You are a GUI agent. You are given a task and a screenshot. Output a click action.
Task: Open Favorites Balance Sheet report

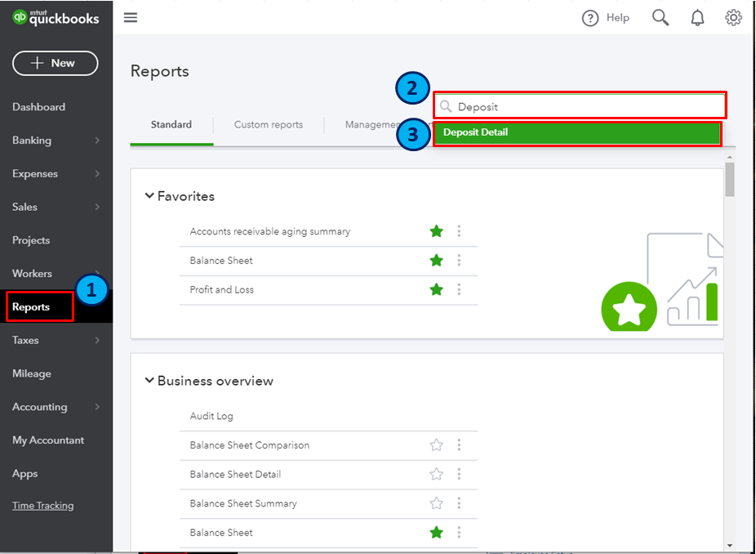click(221, 261)
